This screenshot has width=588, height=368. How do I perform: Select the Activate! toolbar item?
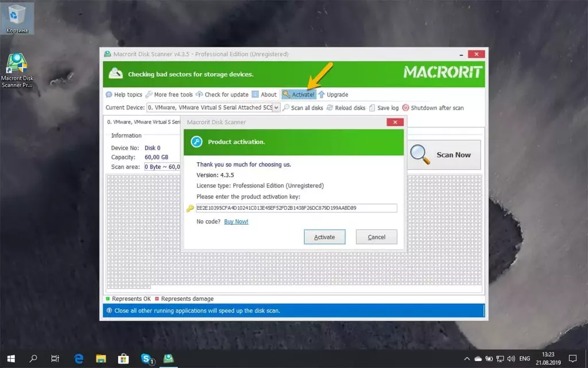point(299,95)
